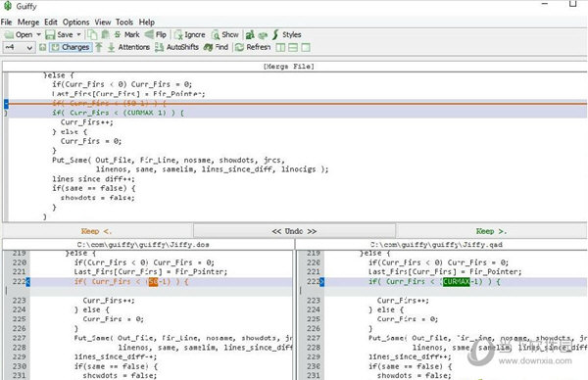
Task: Expand the Save button dropdown arrow
Action: [78, 35]
